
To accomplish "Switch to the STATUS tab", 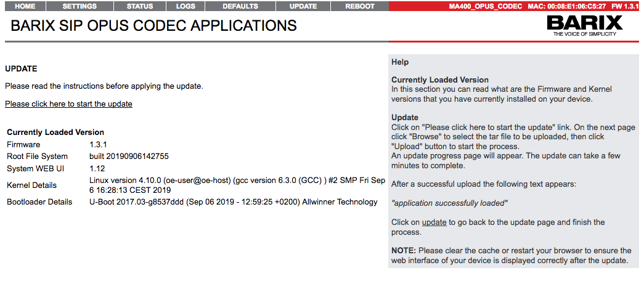I will tap(140, 6).
